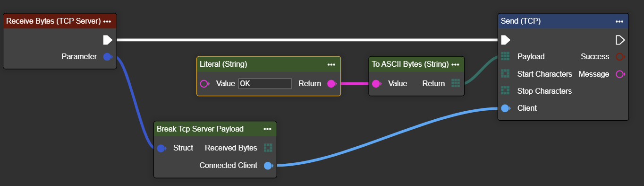Click the Connected Client output pin

[x=268, y=165]
